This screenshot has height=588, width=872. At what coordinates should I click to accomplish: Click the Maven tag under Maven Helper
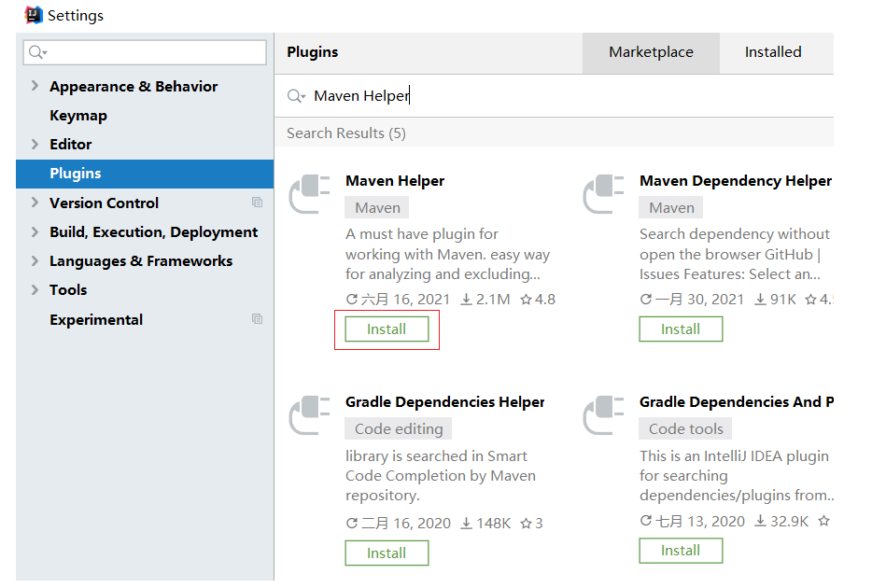(377, 208)
